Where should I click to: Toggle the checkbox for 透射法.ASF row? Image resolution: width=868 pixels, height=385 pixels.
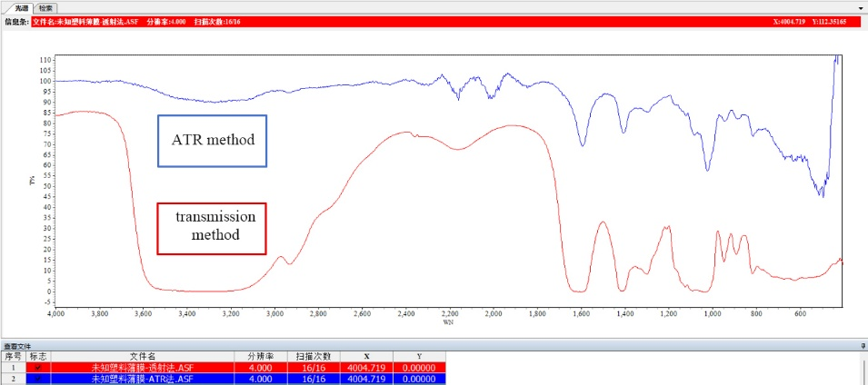pos(38,368)
